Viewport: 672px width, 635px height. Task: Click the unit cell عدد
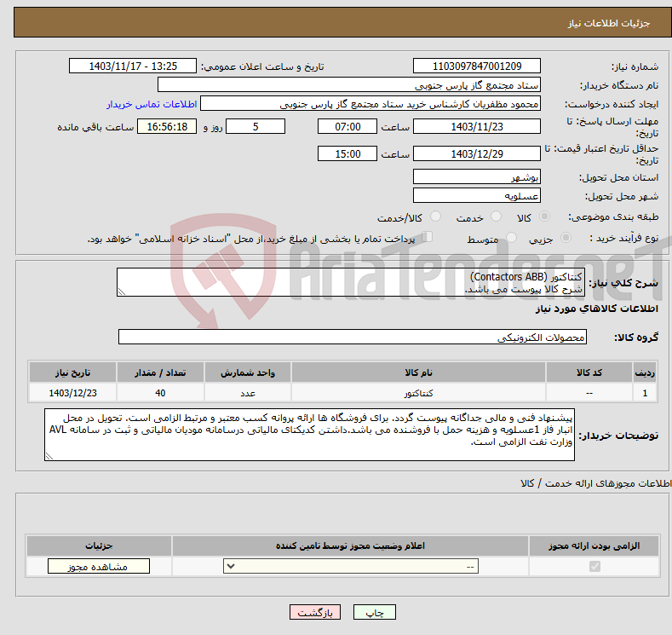[248, 393]
